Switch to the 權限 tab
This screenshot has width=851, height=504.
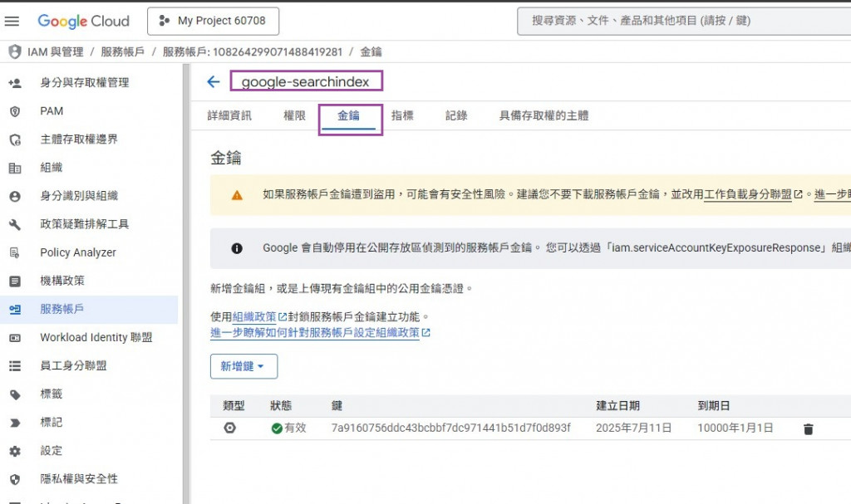tap(295, 115)
